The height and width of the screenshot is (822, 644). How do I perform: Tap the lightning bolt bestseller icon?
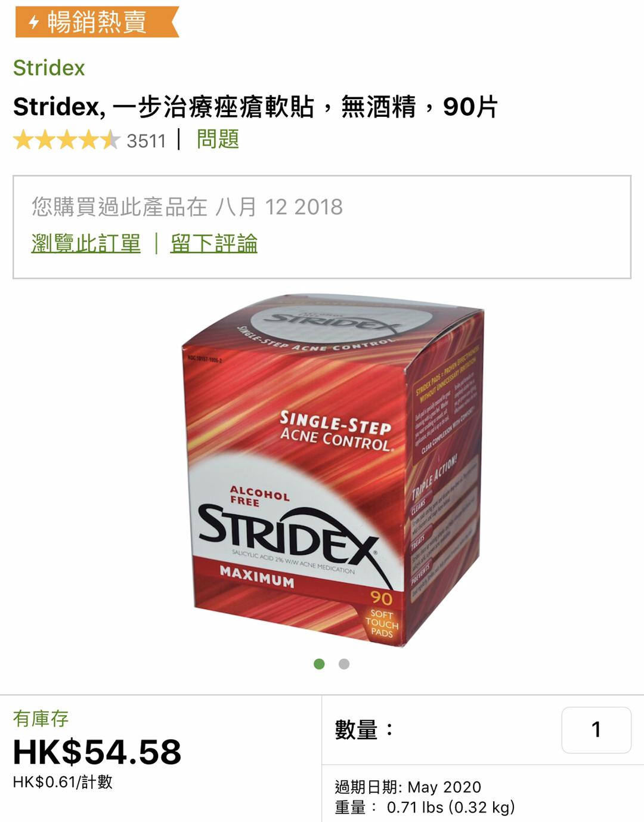[x=34, y=22]
